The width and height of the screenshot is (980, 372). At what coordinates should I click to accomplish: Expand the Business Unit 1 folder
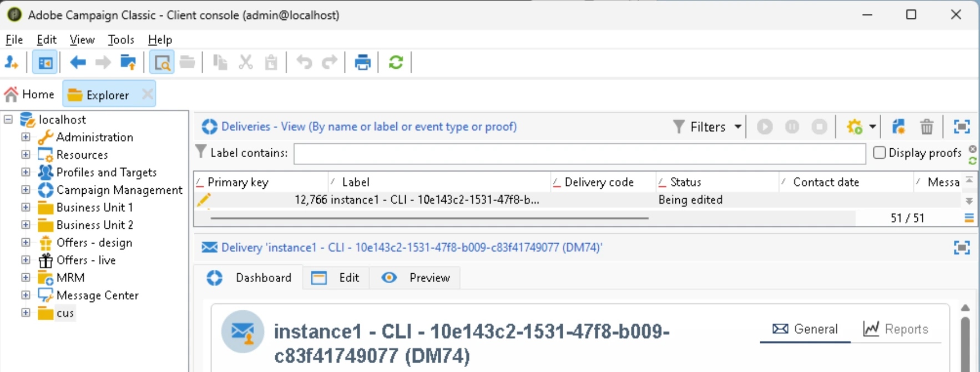[x=26, y=207]
